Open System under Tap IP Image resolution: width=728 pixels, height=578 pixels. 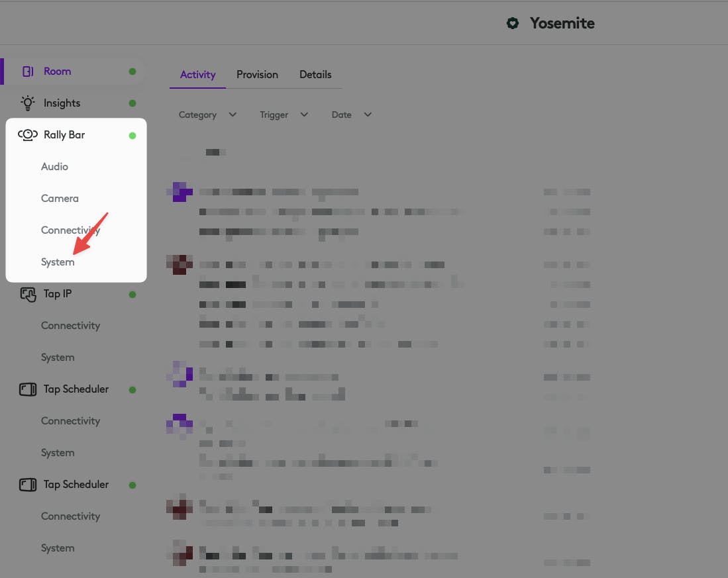click(58, 358)
